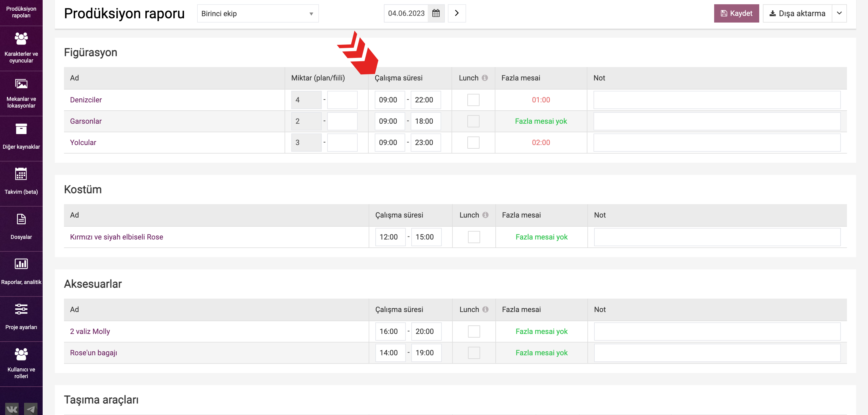Click the Not field for Garsonlar
The height and width of the screenshot is (415, 868).
pos(717,121)
